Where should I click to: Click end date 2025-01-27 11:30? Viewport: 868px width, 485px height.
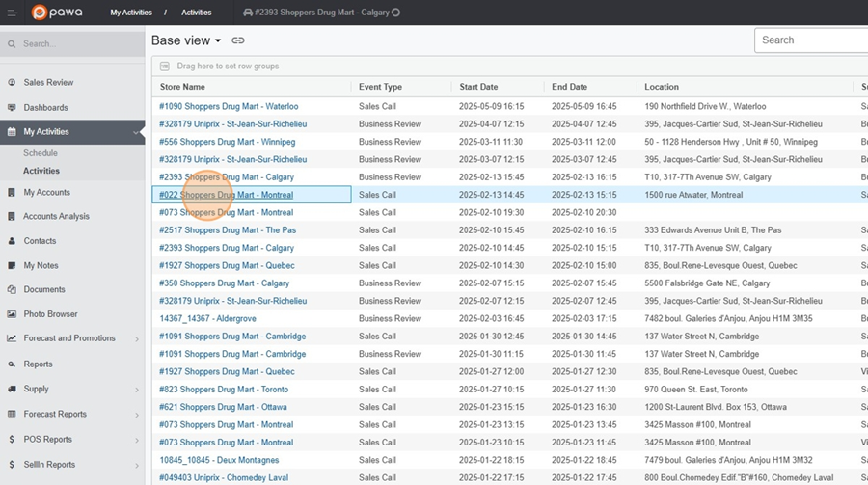583,390
